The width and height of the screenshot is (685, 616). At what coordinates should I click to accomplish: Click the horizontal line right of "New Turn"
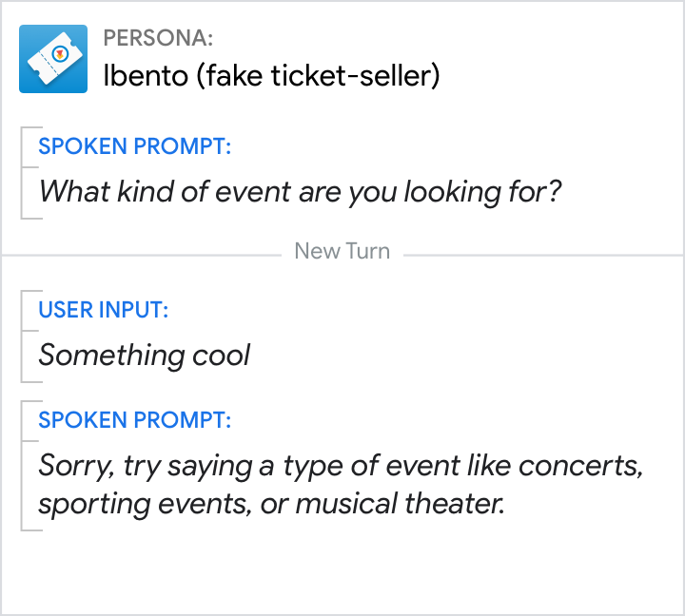pos(542,254)
